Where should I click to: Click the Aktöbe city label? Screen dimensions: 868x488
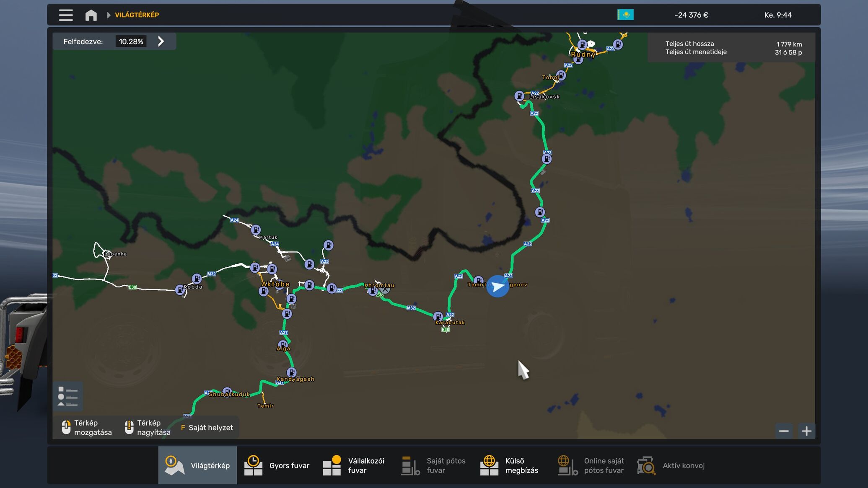275,284
